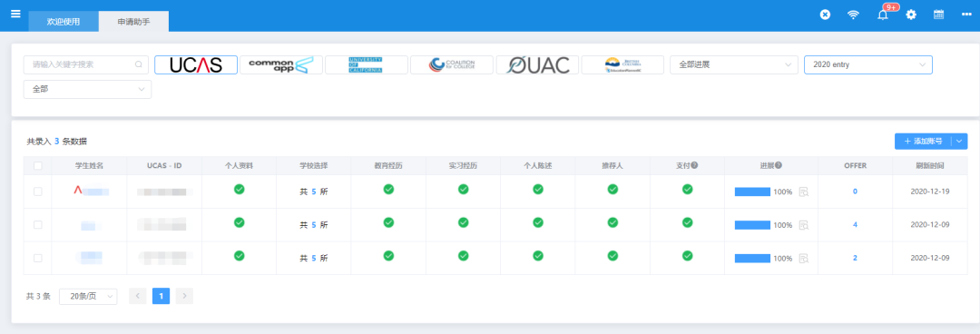
Task: Select the OUAC platform logo
Action: [537, 65]
